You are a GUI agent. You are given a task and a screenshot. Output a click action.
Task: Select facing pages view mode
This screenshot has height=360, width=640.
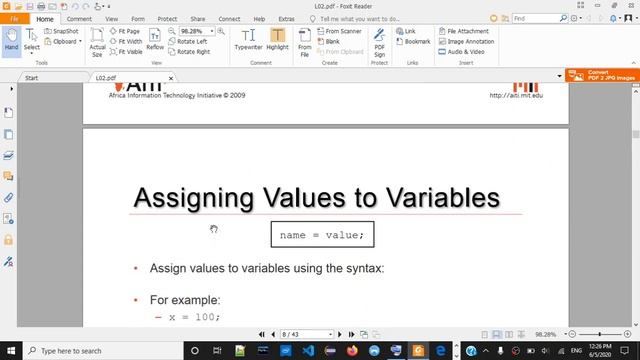[x=509, y=334]
